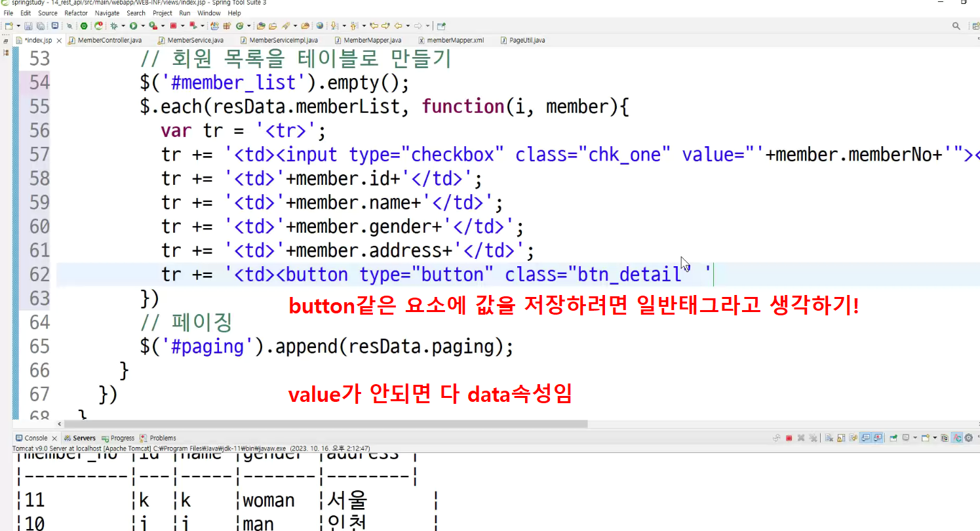The image size is (980, 531).
Task: Open the Project menu
Action: tap(163, 13)
